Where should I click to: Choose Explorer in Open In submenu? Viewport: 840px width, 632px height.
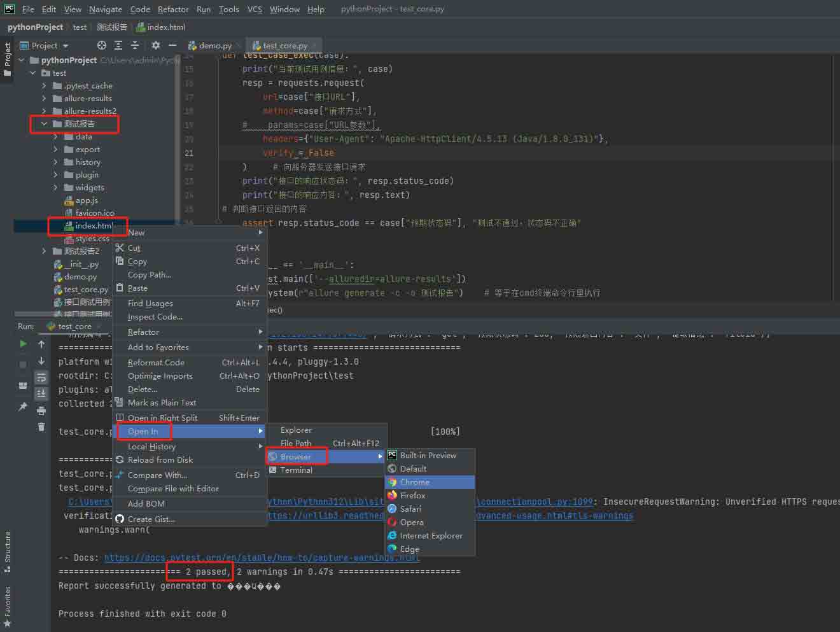coord(326,430)
